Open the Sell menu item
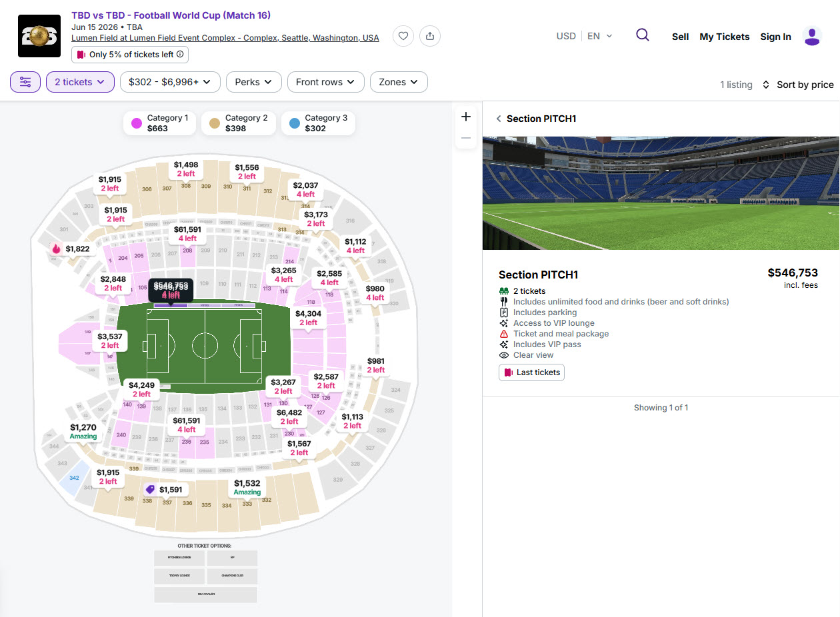840x617 pixels. 680,37
